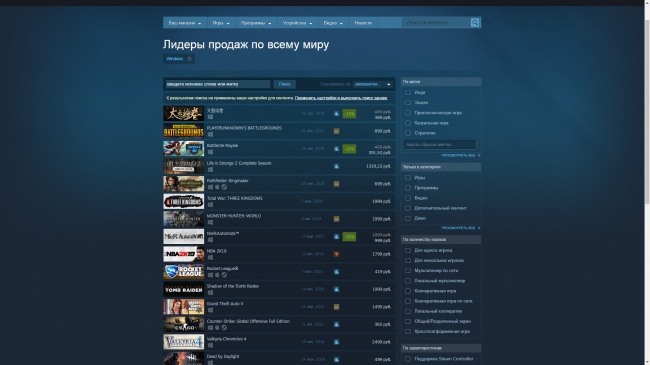The height and width of the screenshot is (365, 650).
Task: Tick the Кроссплатформенная игра checkbox
Action: point(408,331)
